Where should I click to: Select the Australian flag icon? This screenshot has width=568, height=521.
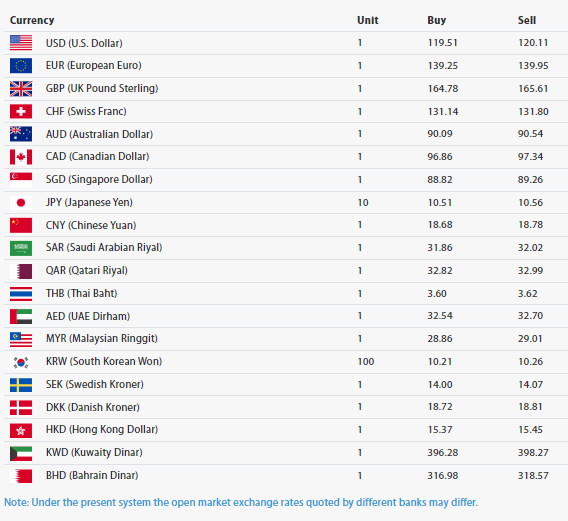coord(21,134)
